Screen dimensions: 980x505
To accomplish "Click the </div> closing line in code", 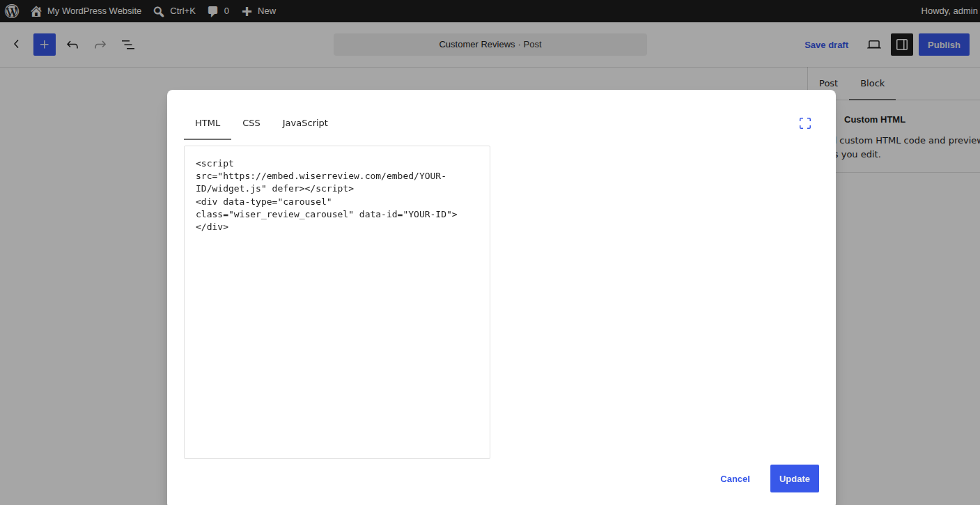I will (x=212, y=227).
